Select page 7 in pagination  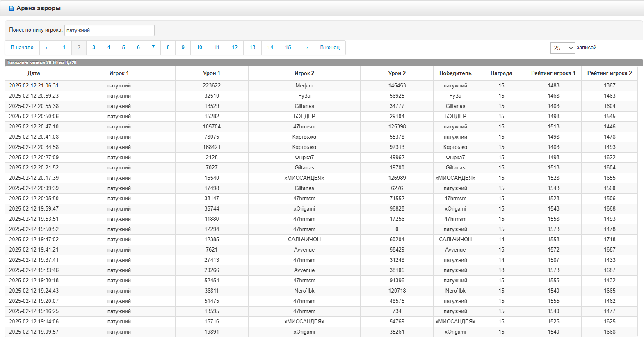(153, 48)
